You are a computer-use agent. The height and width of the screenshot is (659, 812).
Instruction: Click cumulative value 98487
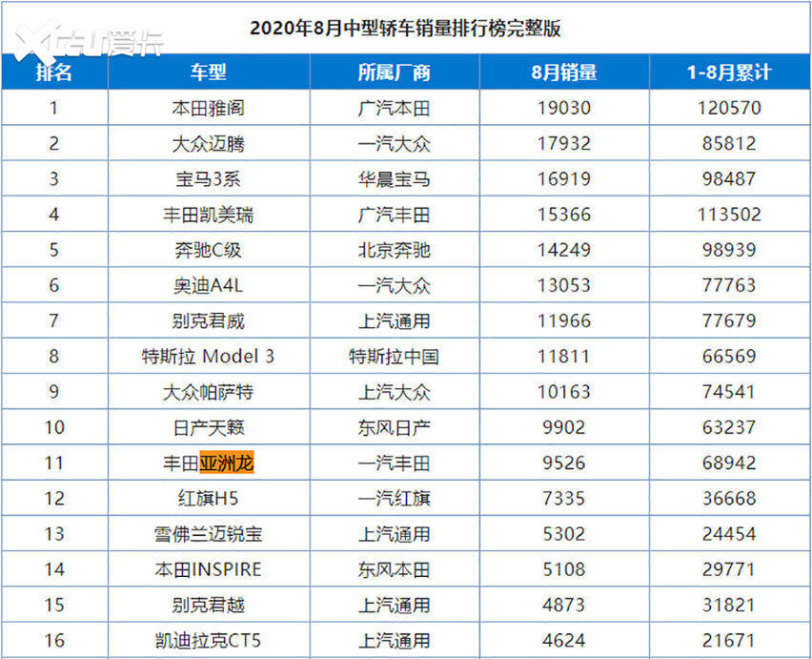[x=729, y=178]
